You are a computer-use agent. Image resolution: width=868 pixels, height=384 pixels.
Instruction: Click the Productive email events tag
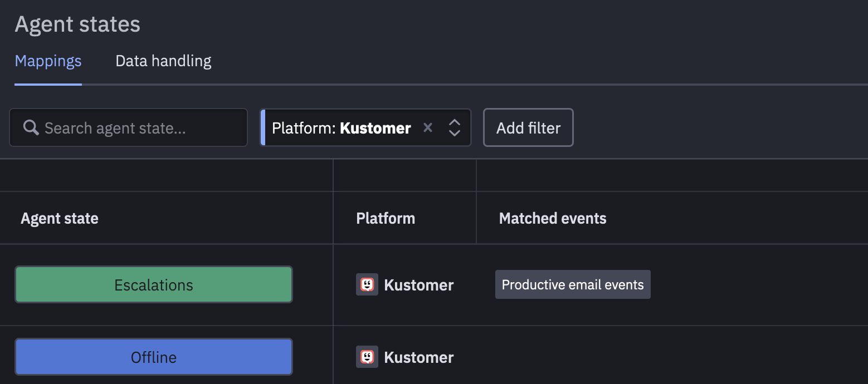pyautogui.click(x=573, y=284)
